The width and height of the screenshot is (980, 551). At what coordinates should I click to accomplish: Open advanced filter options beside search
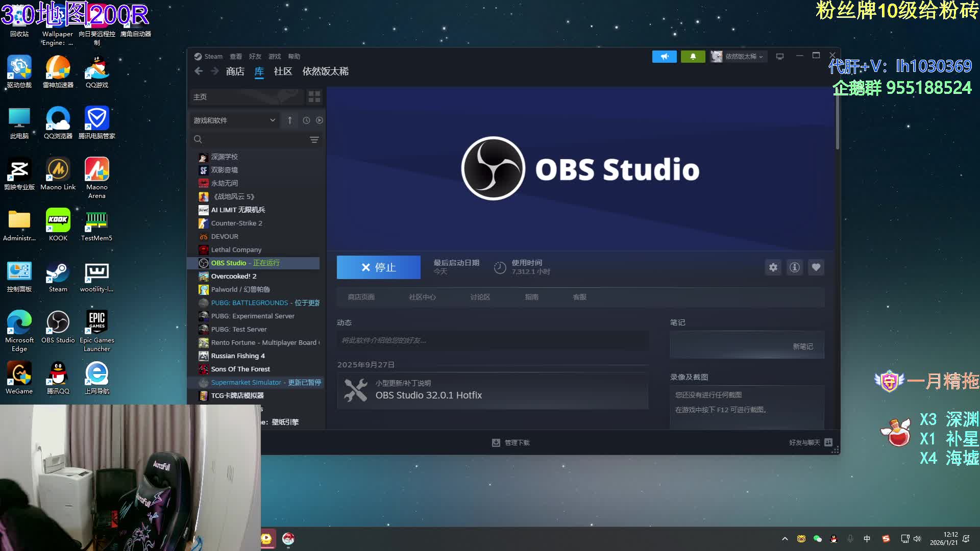314,139
